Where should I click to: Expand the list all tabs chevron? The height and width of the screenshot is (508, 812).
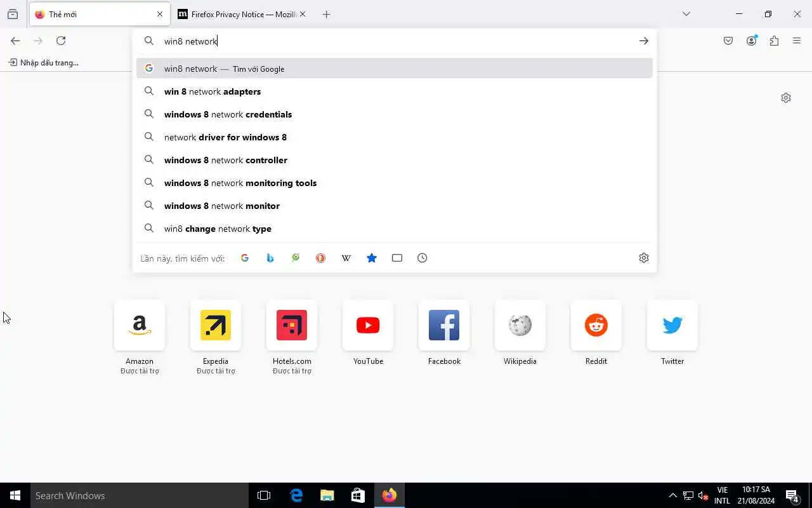686,14
